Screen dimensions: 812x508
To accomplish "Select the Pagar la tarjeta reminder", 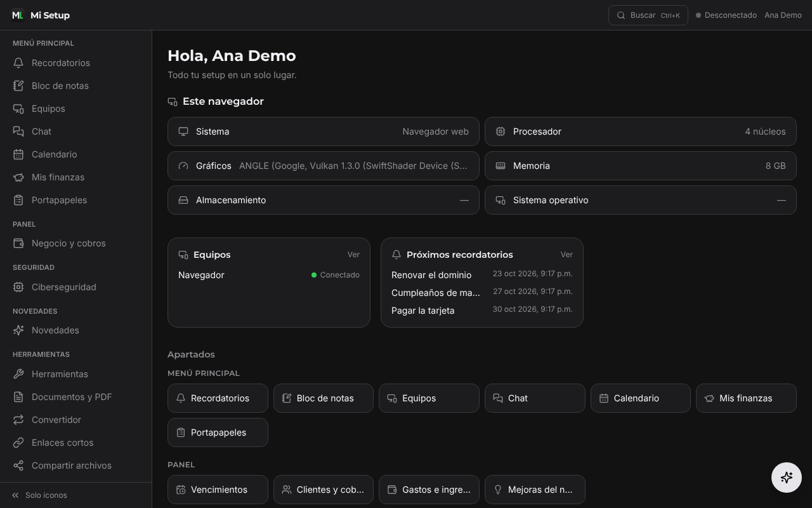I will coord(482,310).
